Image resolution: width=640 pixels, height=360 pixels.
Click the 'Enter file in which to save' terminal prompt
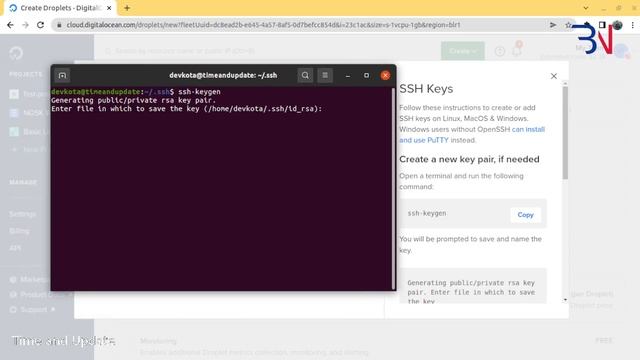point(187,109)
